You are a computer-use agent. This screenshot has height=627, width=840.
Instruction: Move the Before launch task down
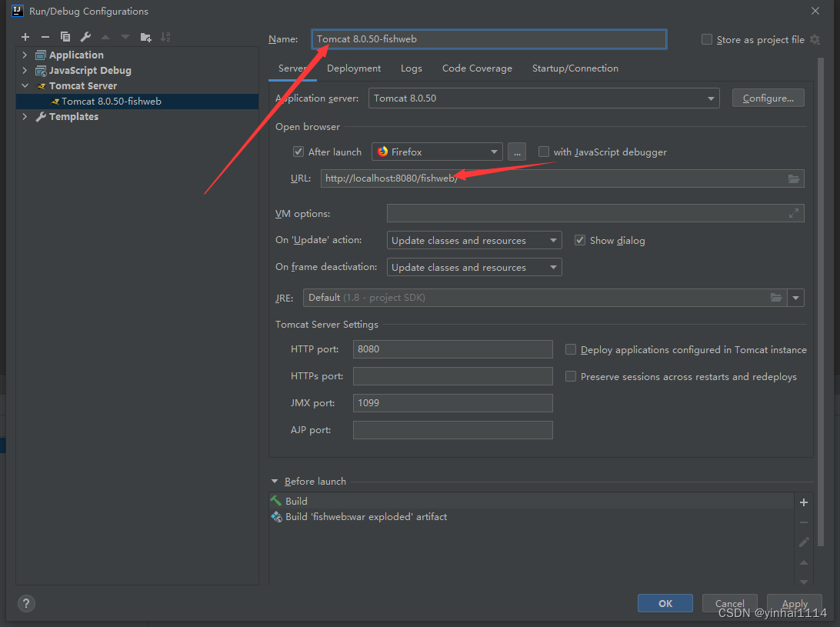804,582
